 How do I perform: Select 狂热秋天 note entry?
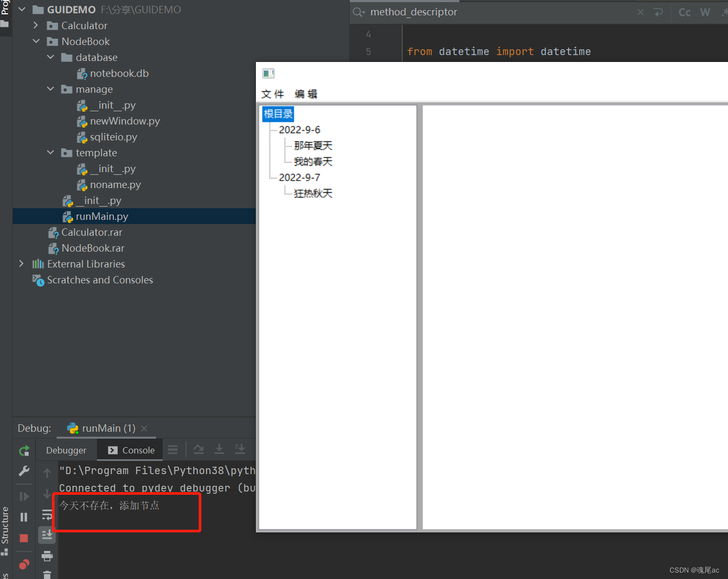click(313, 193)
